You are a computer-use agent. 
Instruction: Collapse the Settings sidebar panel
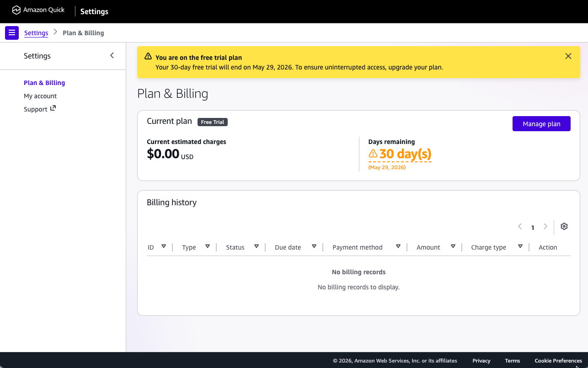pos(112,56)
